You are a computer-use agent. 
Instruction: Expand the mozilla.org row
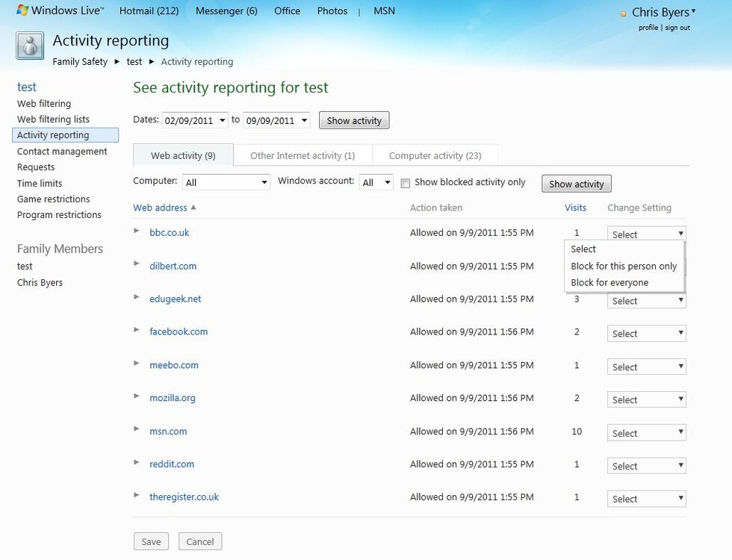pyautogui.click(x=136, y=396)
